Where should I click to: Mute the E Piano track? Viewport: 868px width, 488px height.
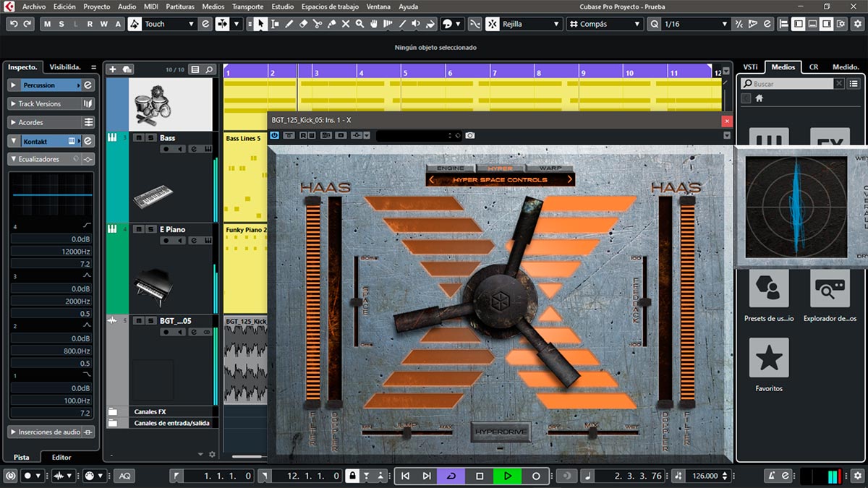point(139,229)
